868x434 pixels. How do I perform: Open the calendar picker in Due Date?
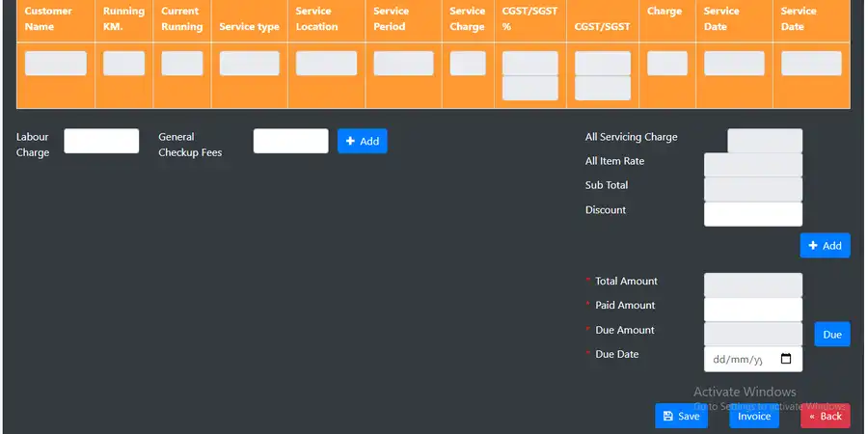(x=785, y=360)
